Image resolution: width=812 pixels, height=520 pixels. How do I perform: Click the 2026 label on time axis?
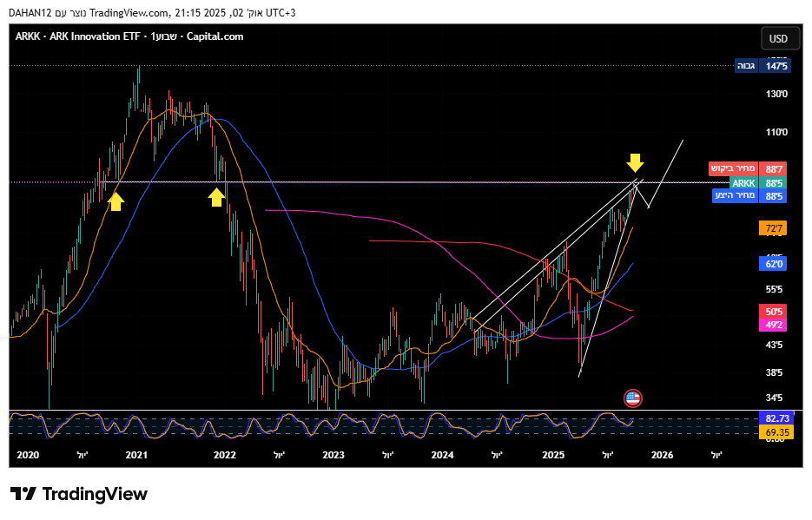click(x=663, y=455)
